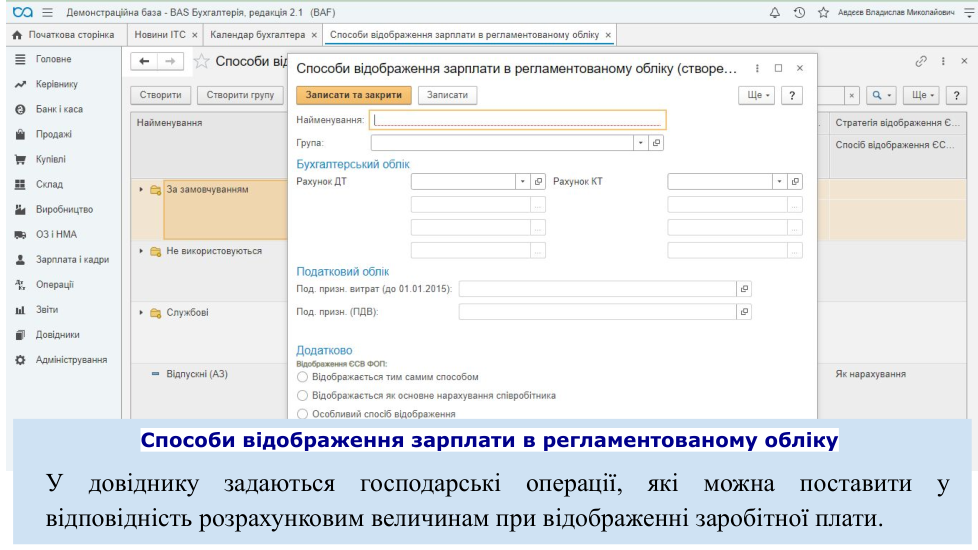Image resolution: width=978 pixels, height=550 pixels.
Task: Click the Створити групу button
Action: pyautogui.click(x=241, y=95)
